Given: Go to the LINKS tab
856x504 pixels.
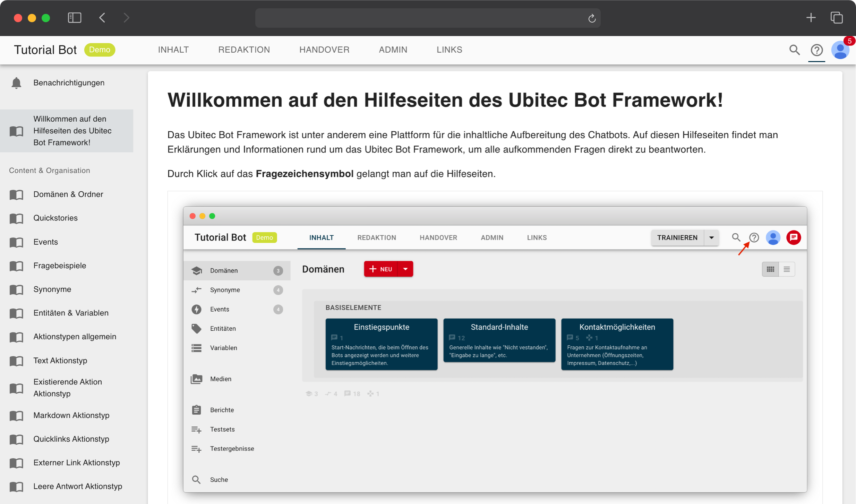Looking at the screenshot, I should click(449, 50).
